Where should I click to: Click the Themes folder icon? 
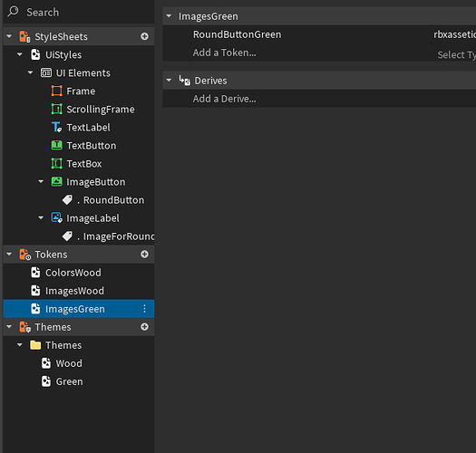(x=35, y=345)
